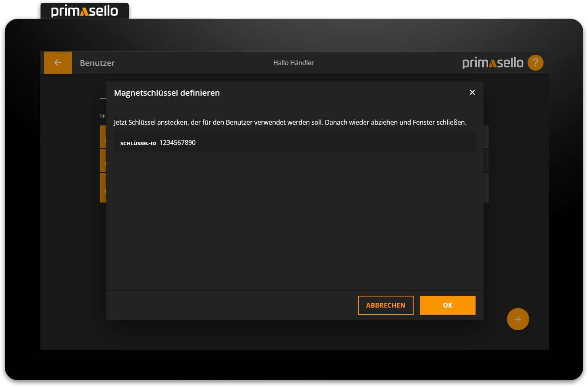Click the bottom orange button behind the modal

coord(104,188)
